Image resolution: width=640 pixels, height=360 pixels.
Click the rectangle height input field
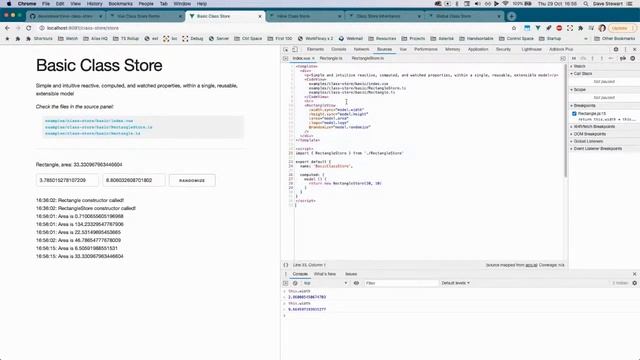134,180
